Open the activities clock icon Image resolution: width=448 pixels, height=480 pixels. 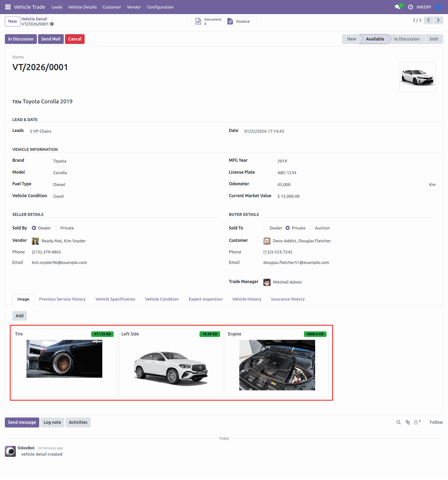click(x=410, y=7)
